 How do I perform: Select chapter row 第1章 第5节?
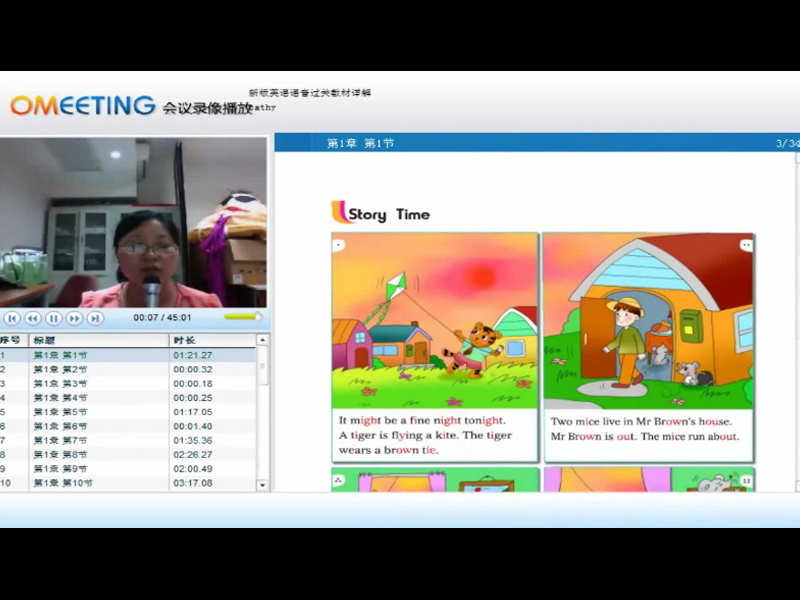tap(60, 412)
